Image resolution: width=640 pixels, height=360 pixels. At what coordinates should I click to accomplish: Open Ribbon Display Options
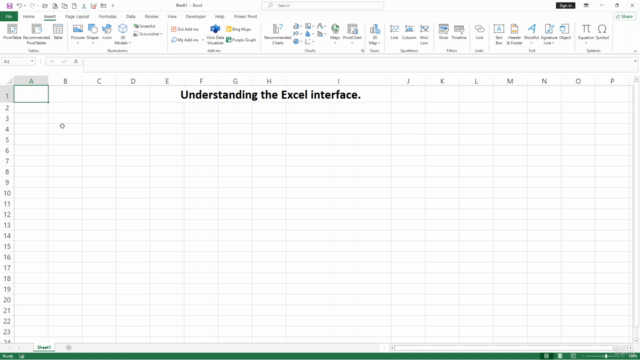(x=586, y=5)
